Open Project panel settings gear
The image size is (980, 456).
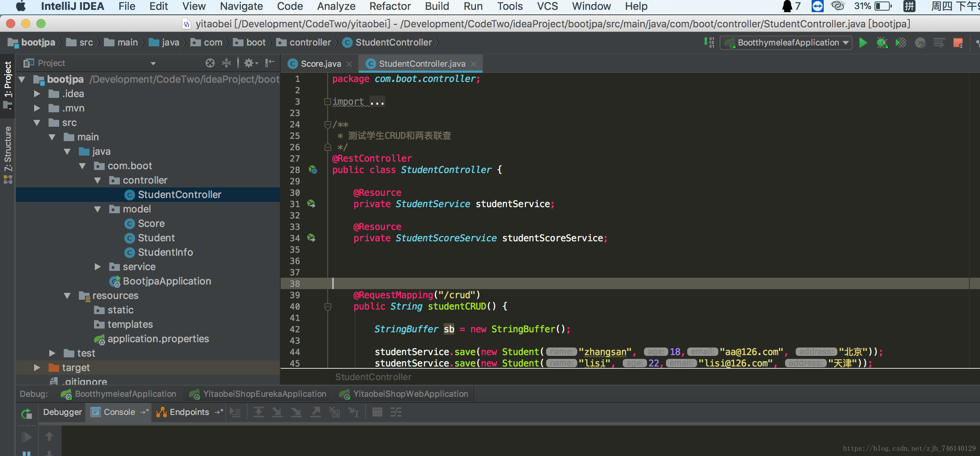pyautogui.click(x=251, y=63)
